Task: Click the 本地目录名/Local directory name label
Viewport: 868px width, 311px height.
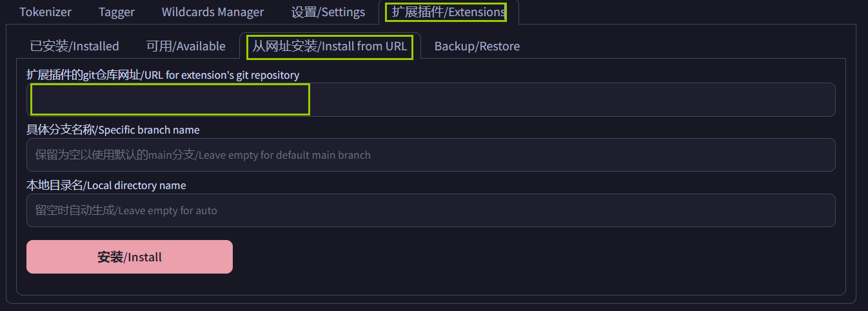Action: (x=106, y=186)
